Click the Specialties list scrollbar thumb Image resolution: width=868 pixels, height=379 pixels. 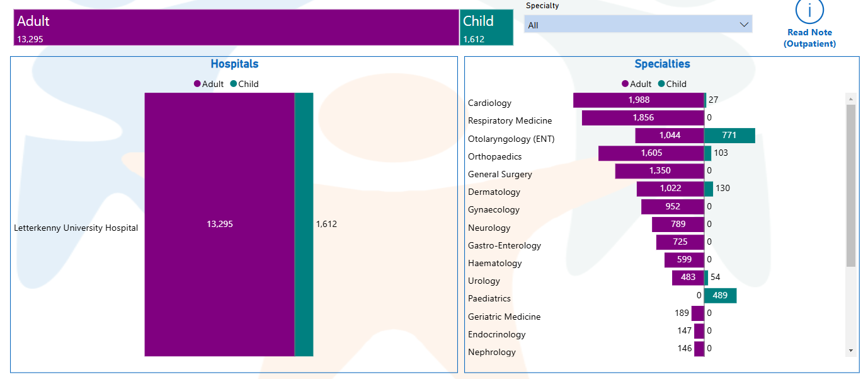point(851,185)
